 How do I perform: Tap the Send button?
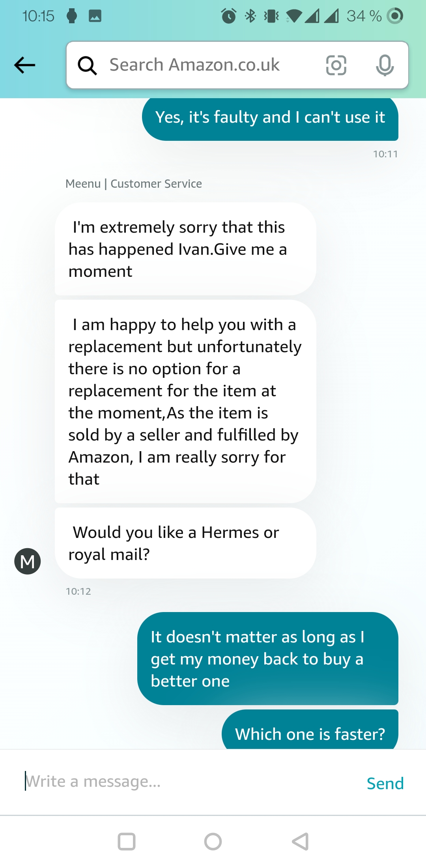tap(385, 783)
